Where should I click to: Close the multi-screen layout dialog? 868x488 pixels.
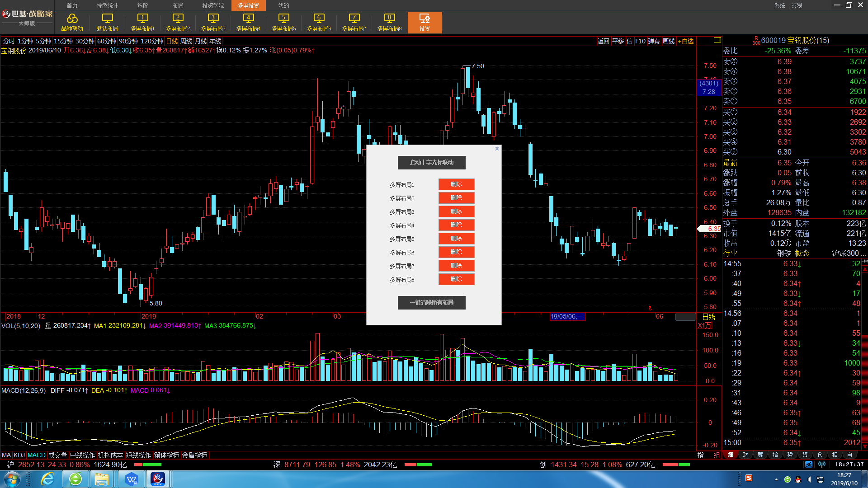point(497,149)
